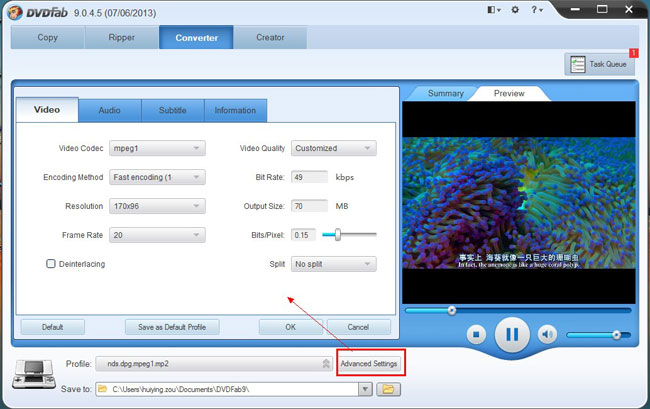The width and height of the screenshot is (650, 409).
Task: Open settings via the gear icon
Action: (516, 10)
